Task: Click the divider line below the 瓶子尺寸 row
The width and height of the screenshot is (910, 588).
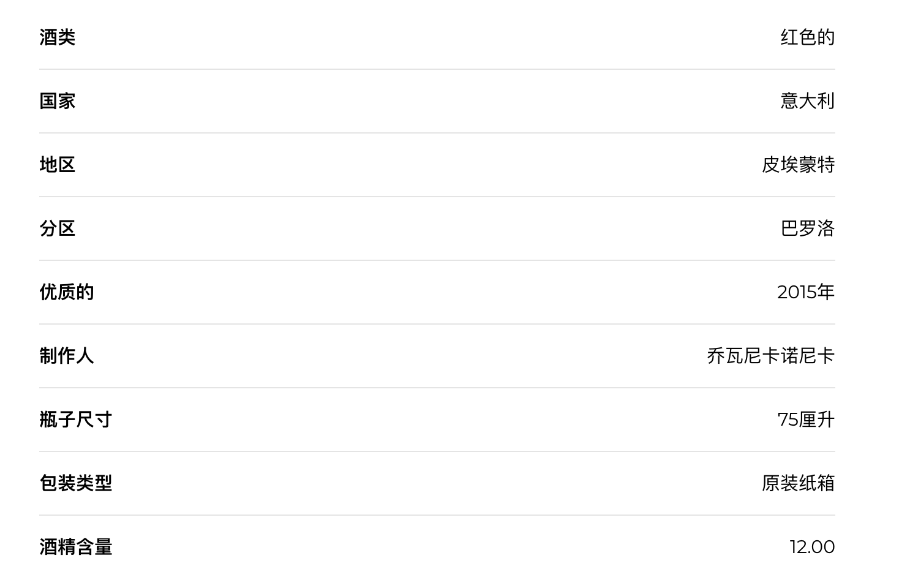Action: [437, 451]
